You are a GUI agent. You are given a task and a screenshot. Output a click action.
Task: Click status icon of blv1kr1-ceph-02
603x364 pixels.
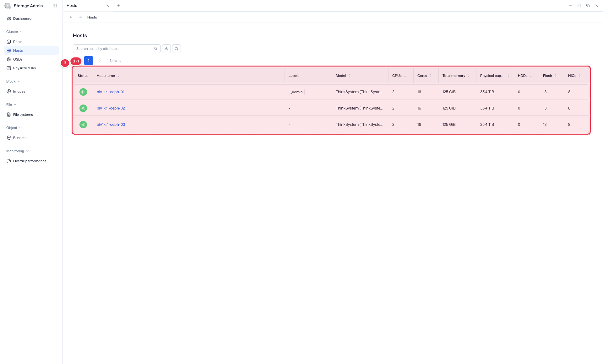point(83,108)
